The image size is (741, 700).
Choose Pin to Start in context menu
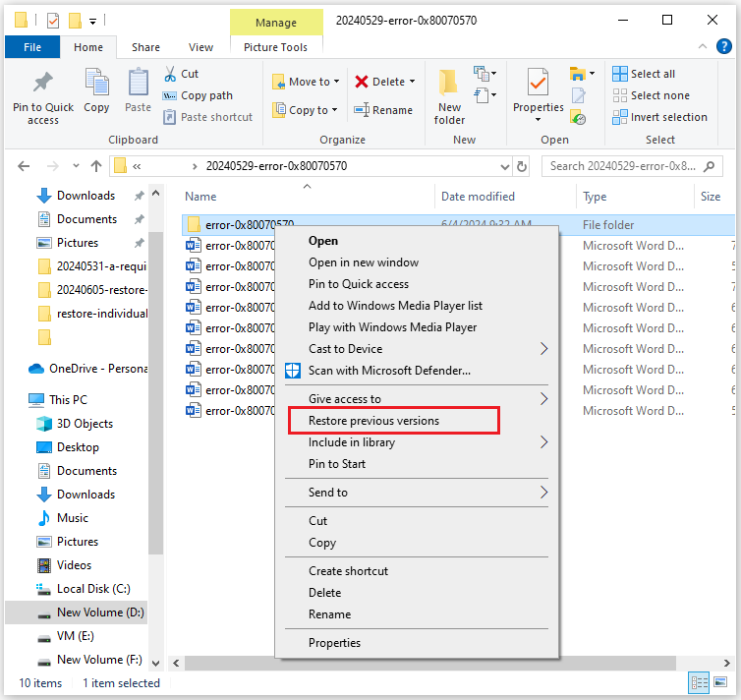click(337, 464)
